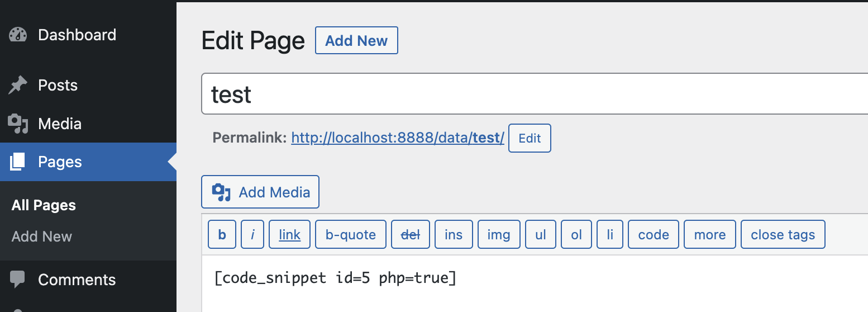
Task: Click the Comments speech bubble icon
Action: coord(18,280)
